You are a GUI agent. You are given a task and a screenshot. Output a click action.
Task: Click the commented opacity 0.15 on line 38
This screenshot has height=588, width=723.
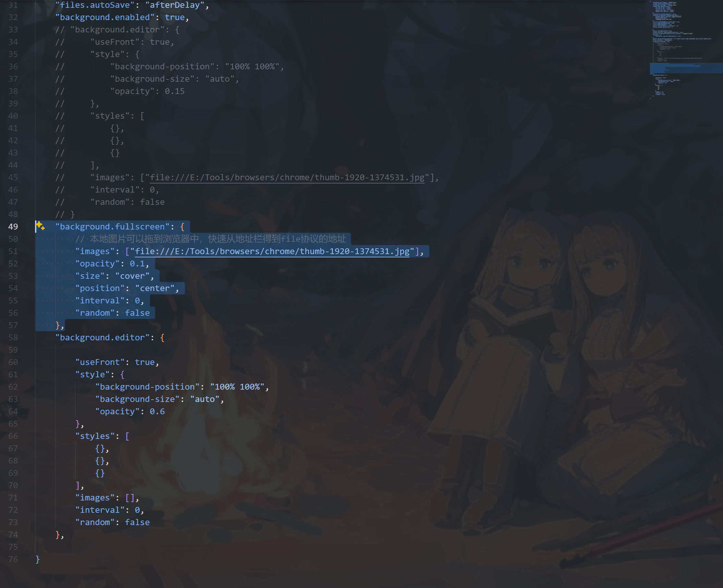[175, 91]
